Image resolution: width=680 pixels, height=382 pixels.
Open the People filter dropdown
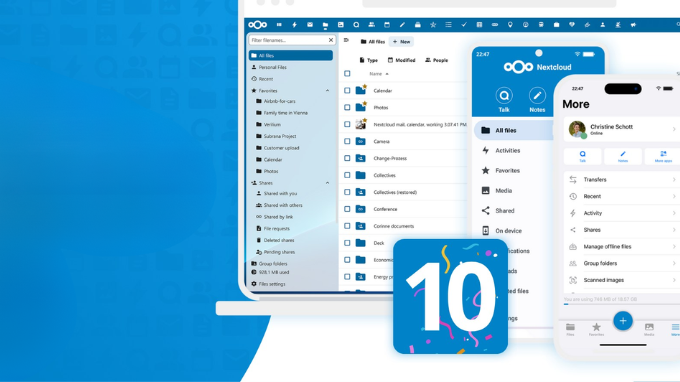(x=436, y=60)
